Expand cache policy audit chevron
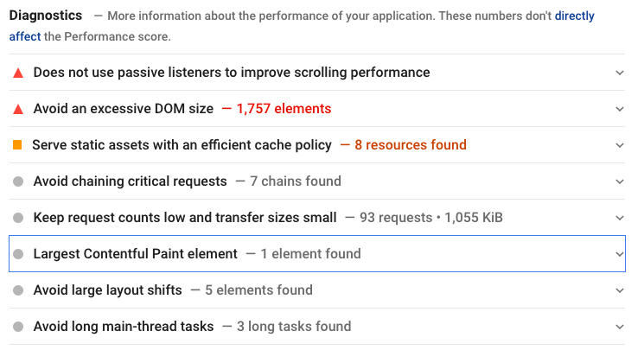 619,145
